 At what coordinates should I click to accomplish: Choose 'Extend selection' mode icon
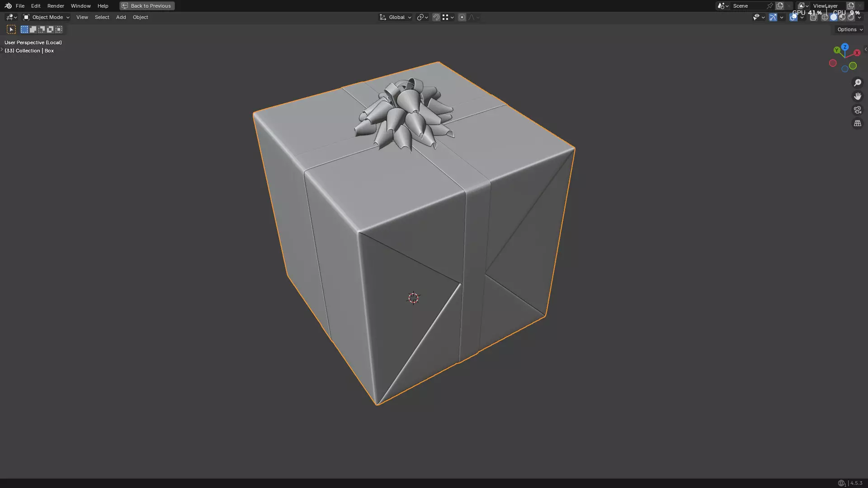click(33, 29)
